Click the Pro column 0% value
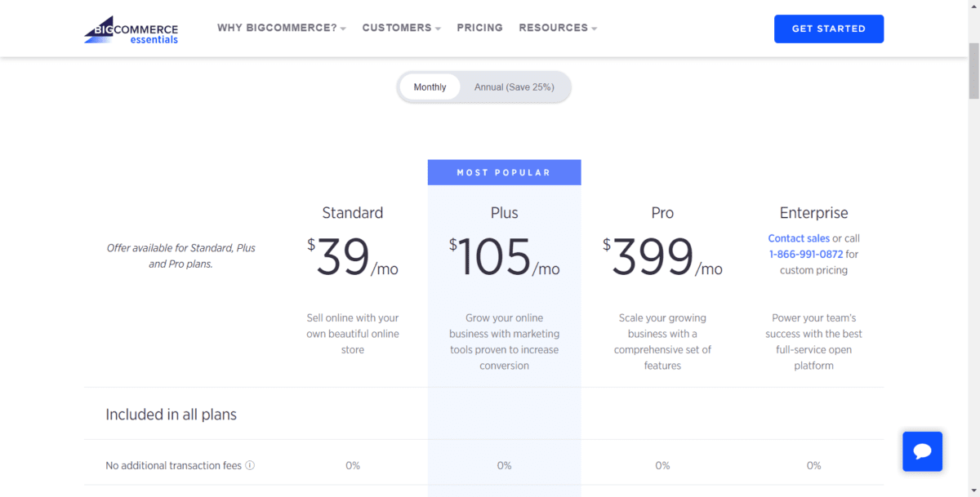The height and width of the screenshot is (497, 980). pos(662,465)
